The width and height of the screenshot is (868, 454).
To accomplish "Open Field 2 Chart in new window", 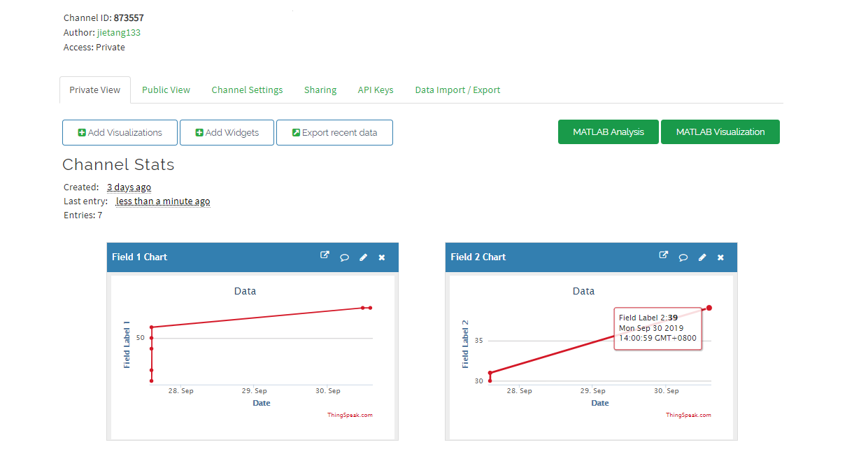I will tap(663, 256).
